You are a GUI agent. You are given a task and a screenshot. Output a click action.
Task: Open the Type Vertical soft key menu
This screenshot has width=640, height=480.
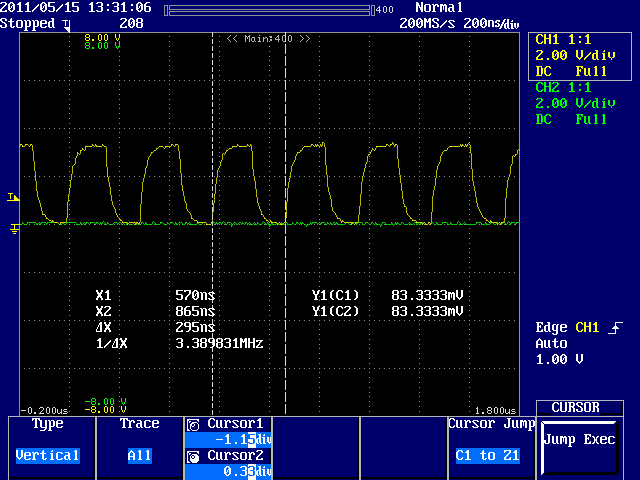47,440
